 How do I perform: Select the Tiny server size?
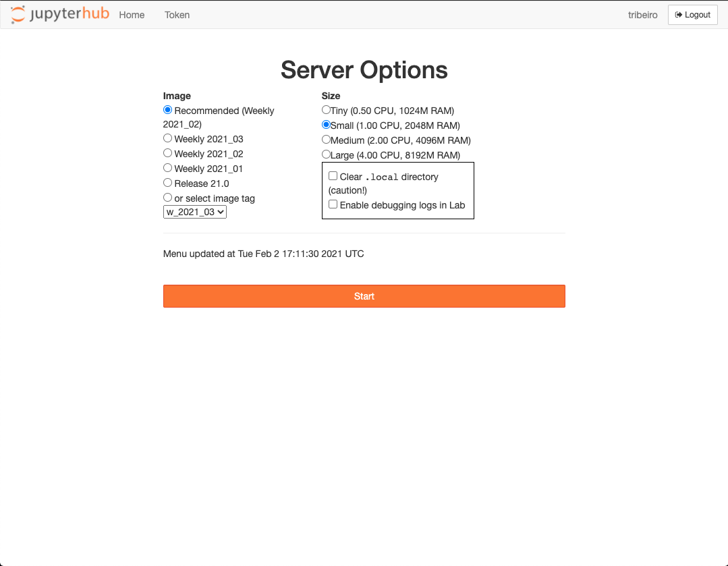(326, 109)
